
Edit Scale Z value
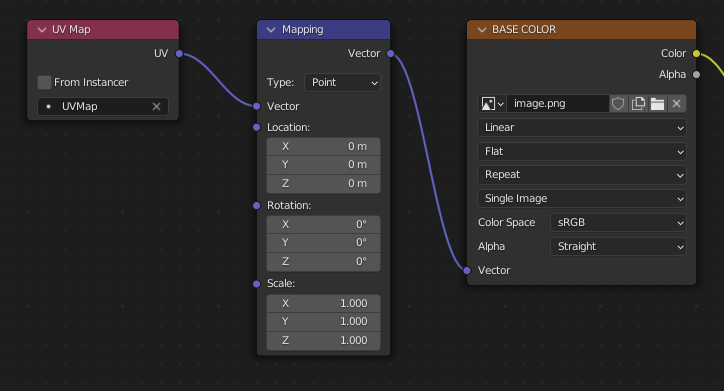click(x=323, y=341)
